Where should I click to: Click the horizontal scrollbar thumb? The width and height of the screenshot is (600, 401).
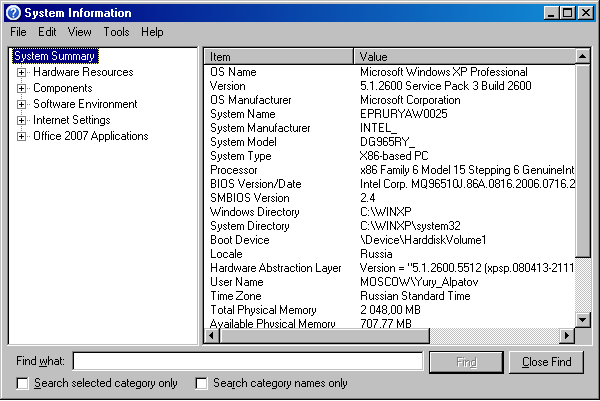tap(324, 336)
